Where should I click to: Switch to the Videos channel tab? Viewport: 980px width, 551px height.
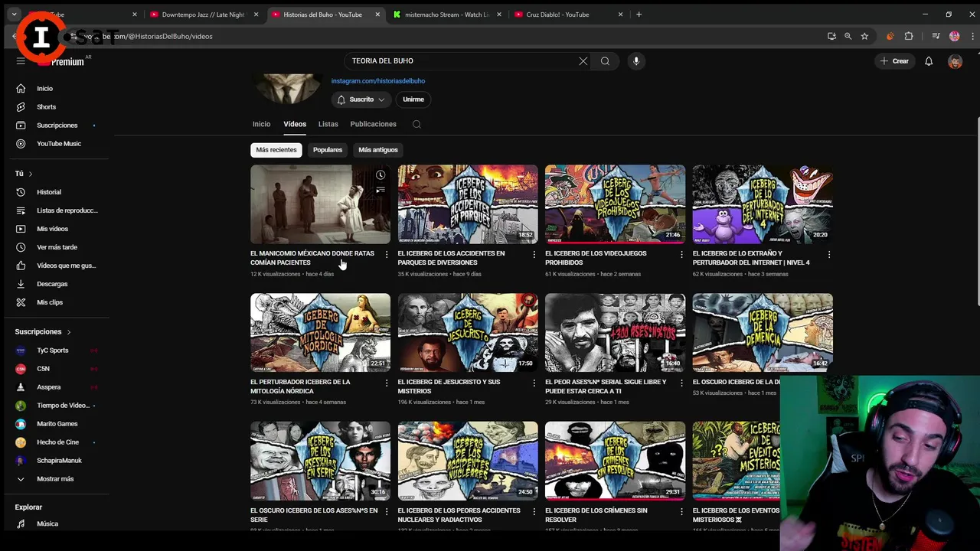295,124
